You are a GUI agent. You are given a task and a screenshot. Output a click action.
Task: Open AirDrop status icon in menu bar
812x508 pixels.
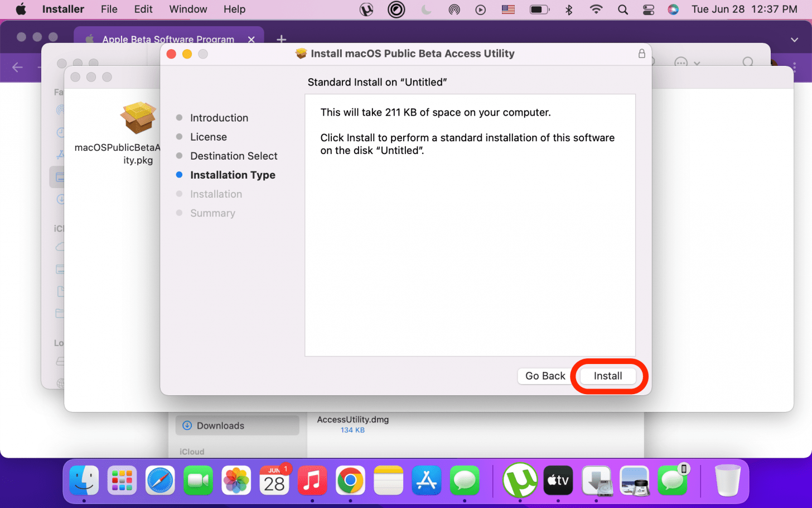tap(454, 9)
